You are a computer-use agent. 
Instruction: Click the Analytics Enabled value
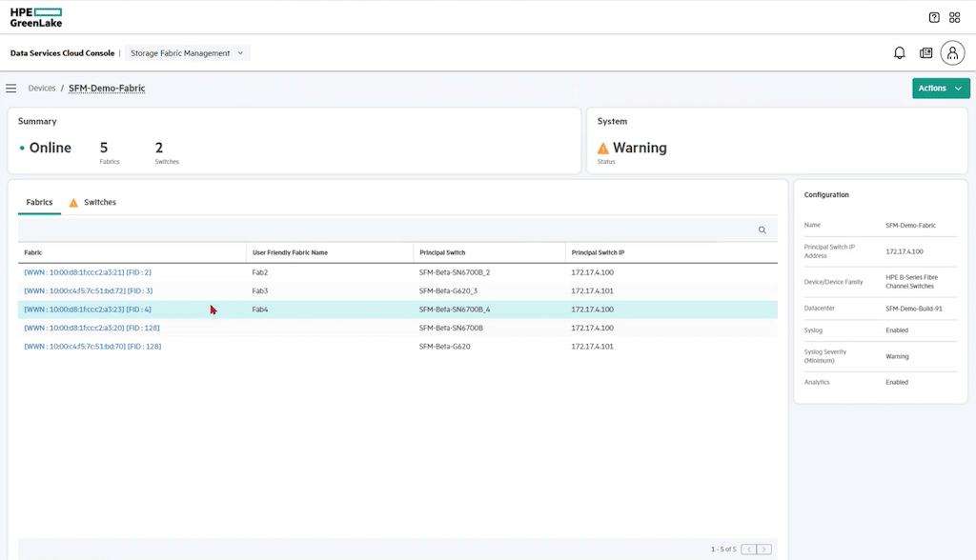(896, 382)
